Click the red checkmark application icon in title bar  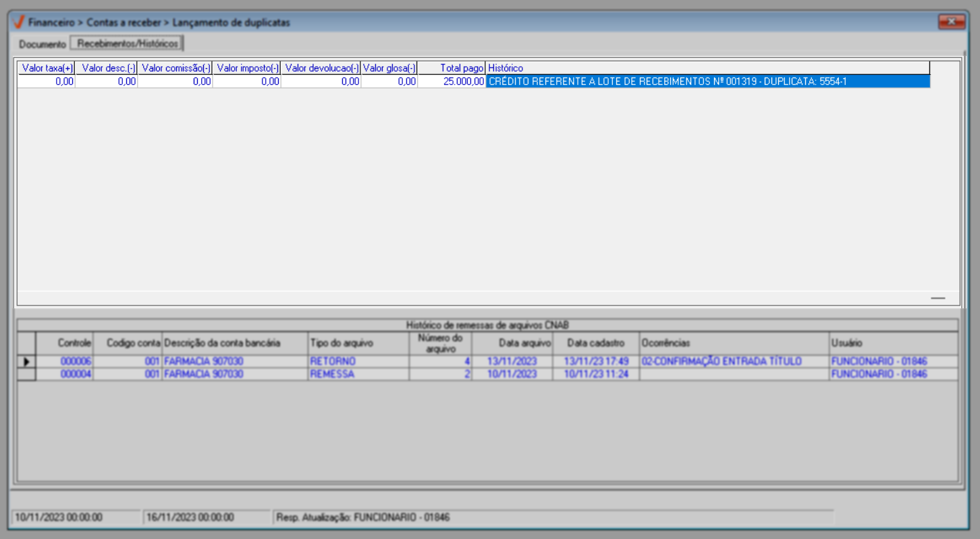pyautogui.click(x=18, y=22)
